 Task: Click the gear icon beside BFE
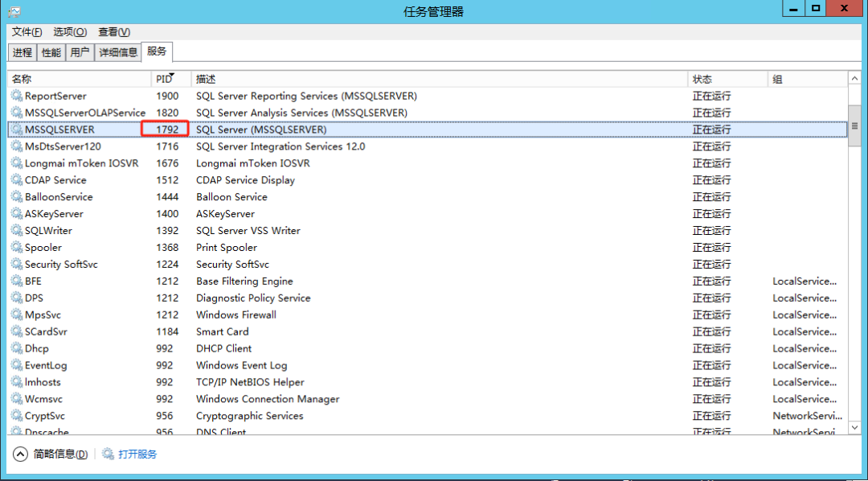(x=17, y=281)
